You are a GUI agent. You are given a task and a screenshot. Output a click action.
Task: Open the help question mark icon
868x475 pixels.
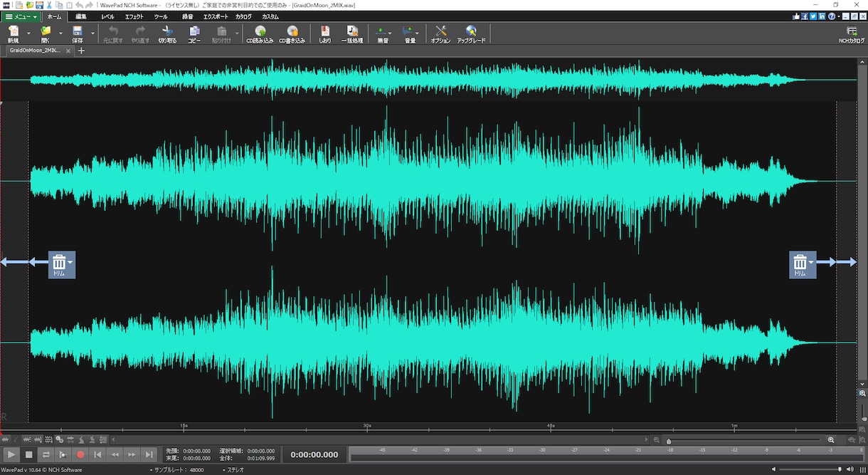click(x=832, y=16)
